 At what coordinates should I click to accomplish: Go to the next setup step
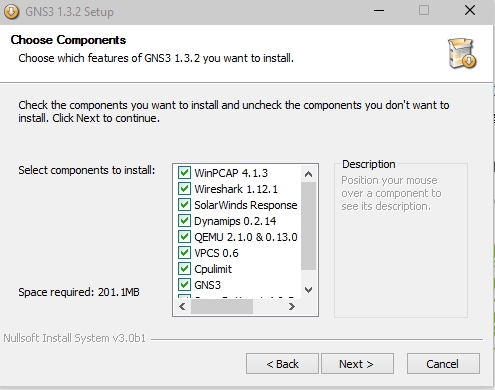[357, 364]
